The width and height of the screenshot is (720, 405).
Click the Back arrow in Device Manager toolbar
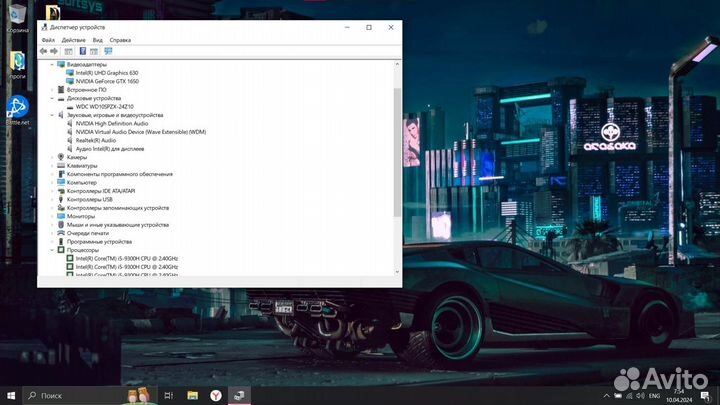43,51
